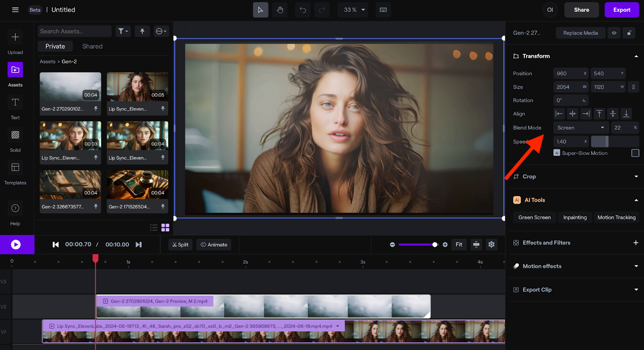
Task: Enable the Super-Slow Motion checkbox
Action: pos(635,153)
